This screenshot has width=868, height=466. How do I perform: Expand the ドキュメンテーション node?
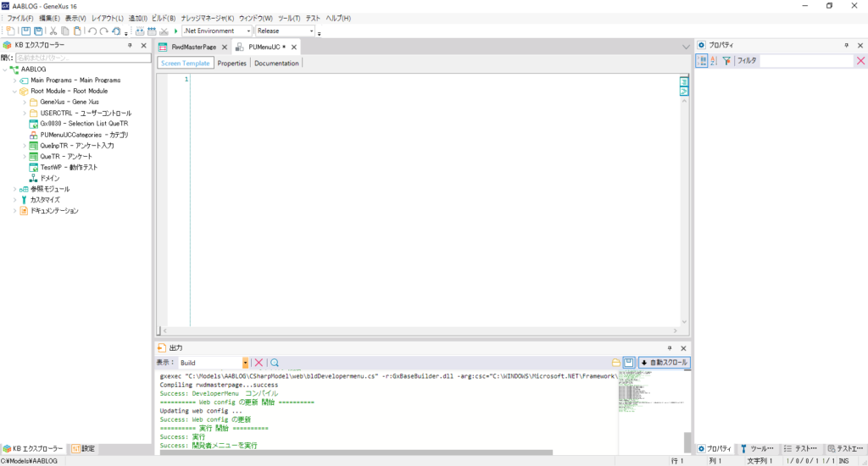(x=15, y=211)
